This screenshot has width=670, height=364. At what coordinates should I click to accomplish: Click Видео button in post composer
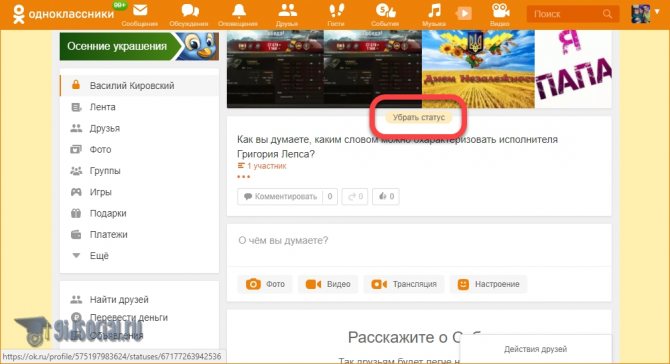click(x=328, y=284)
